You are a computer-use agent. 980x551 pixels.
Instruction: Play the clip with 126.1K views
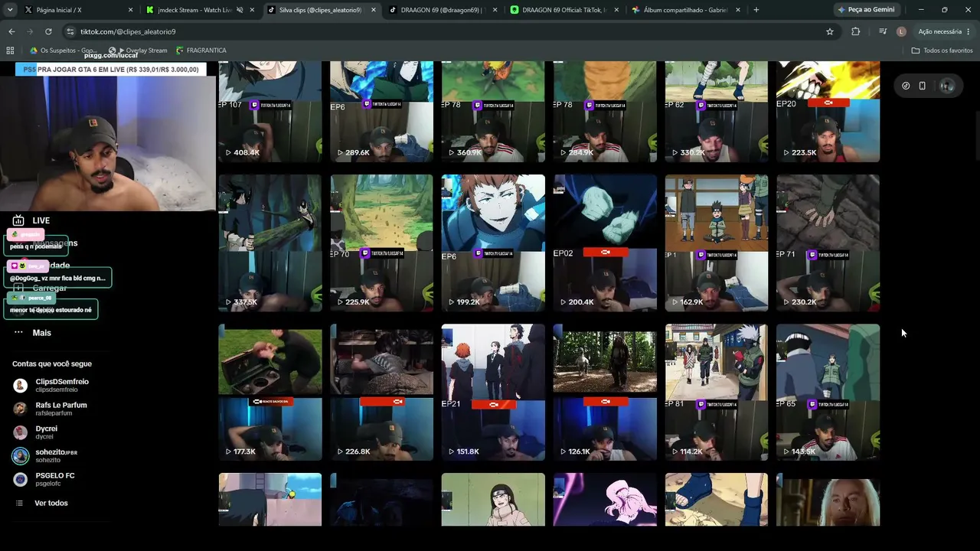(x=605, y=392)
